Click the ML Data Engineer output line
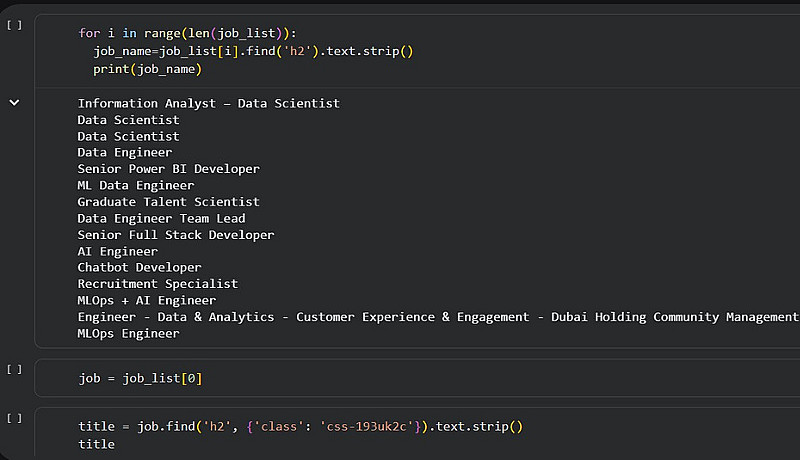The image size is (800, 460). pos(136,185)
